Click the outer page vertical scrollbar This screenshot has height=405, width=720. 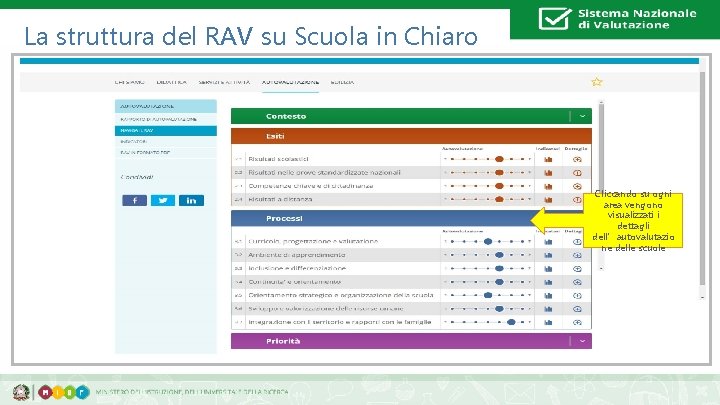click(702, 179)
